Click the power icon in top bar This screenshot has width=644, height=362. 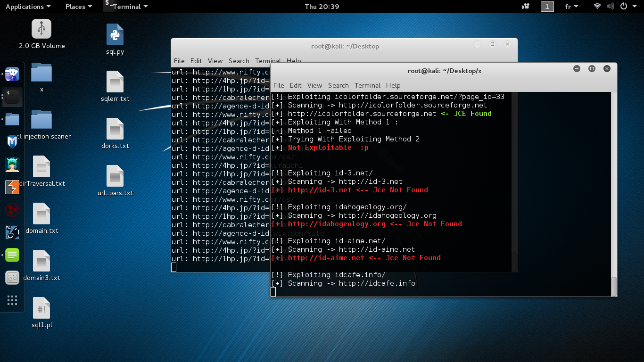(623, 7)
